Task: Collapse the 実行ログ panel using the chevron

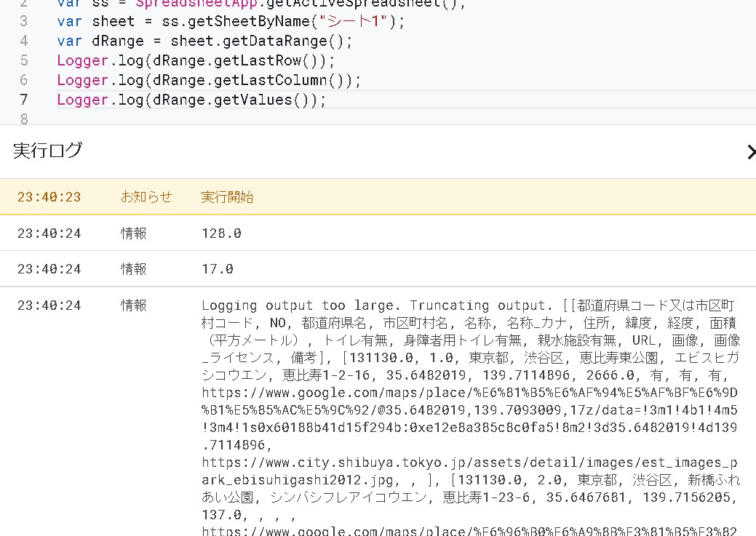Action: pos(751,152)
